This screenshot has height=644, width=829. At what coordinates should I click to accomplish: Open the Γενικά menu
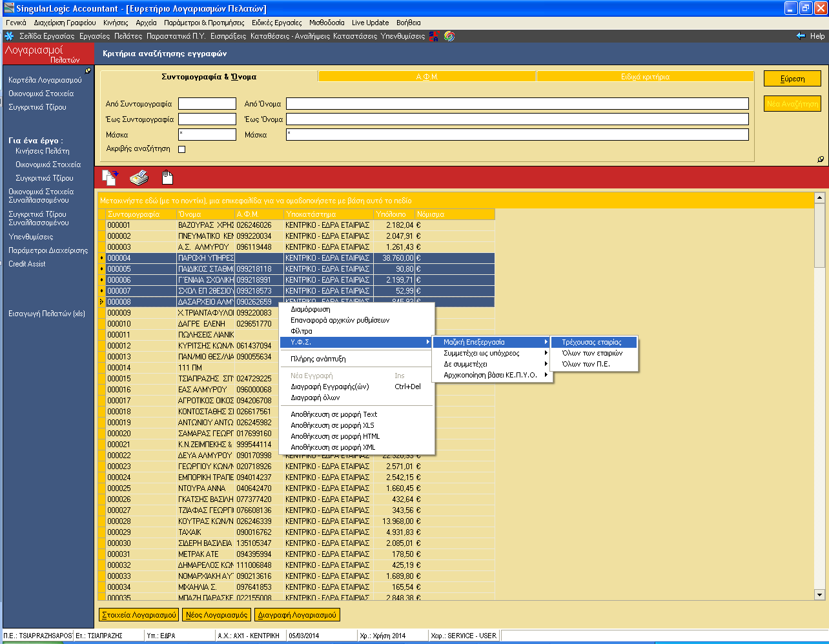[x=16, y=23]
